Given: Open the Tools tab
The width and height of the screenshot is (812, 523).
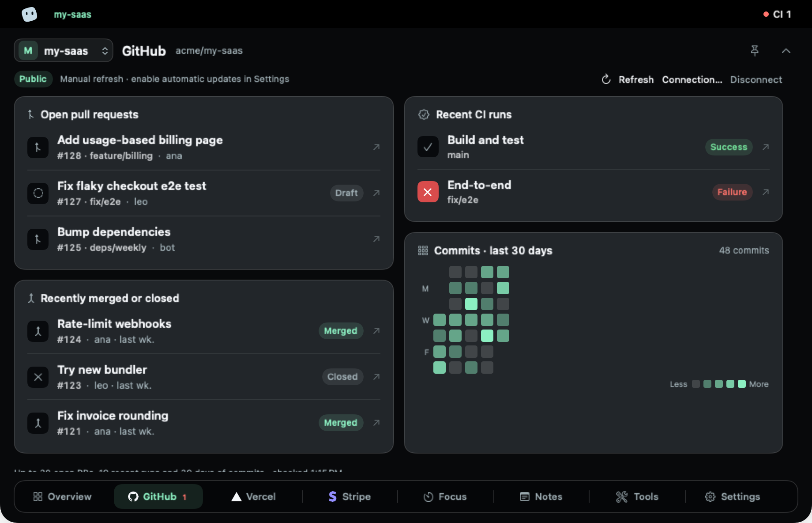Looking at the screenshot, I should (x=637, y=496).
